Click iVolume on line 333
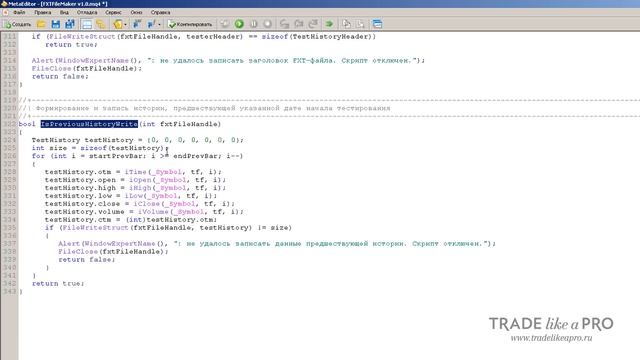Image resolution: width=640 pixels, height=360 pixels. pos(153,212)
